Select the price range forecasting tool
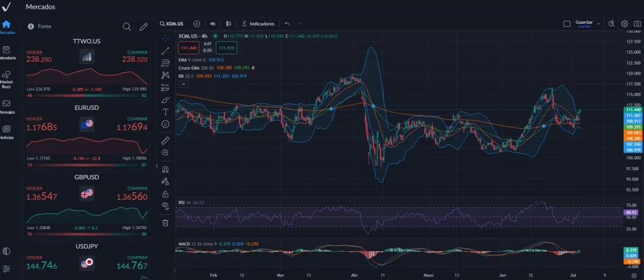 coord(165,87)
